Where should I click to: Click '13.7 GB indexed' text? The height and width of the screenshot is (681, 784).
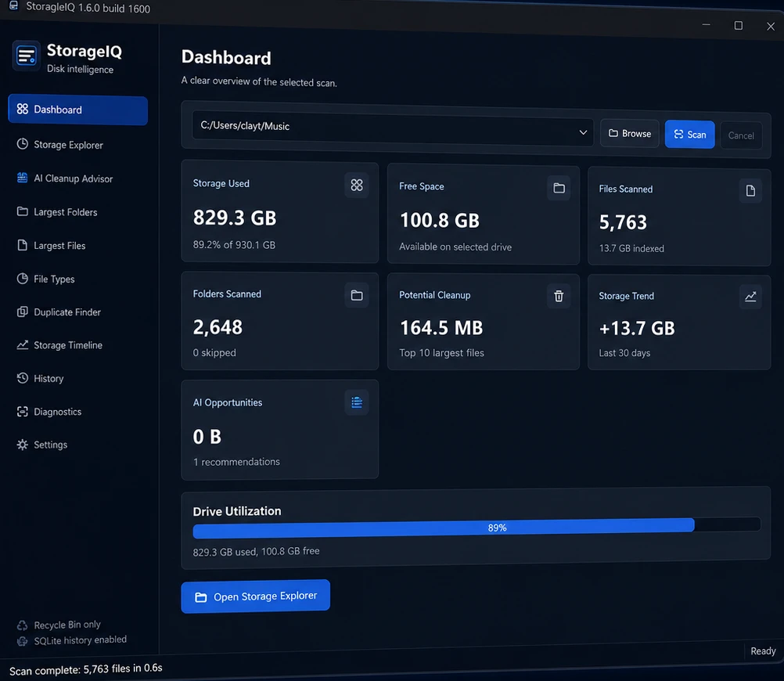(631, 248)
